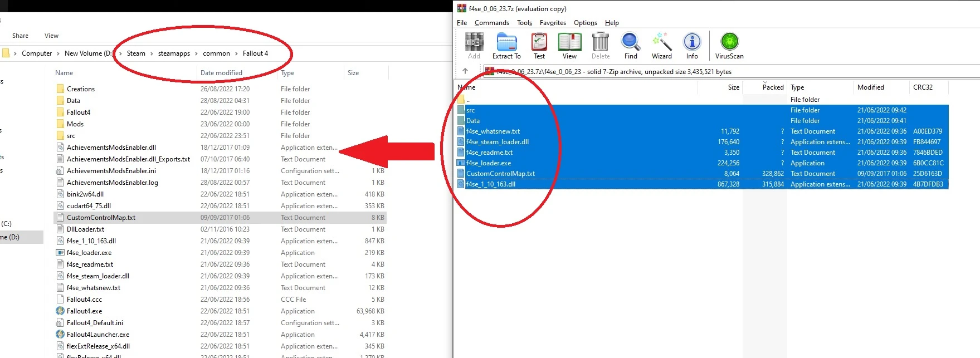Open the File menu in WinRAR
The width and height of the screenshot is (980, 358).
click(462, 23)
